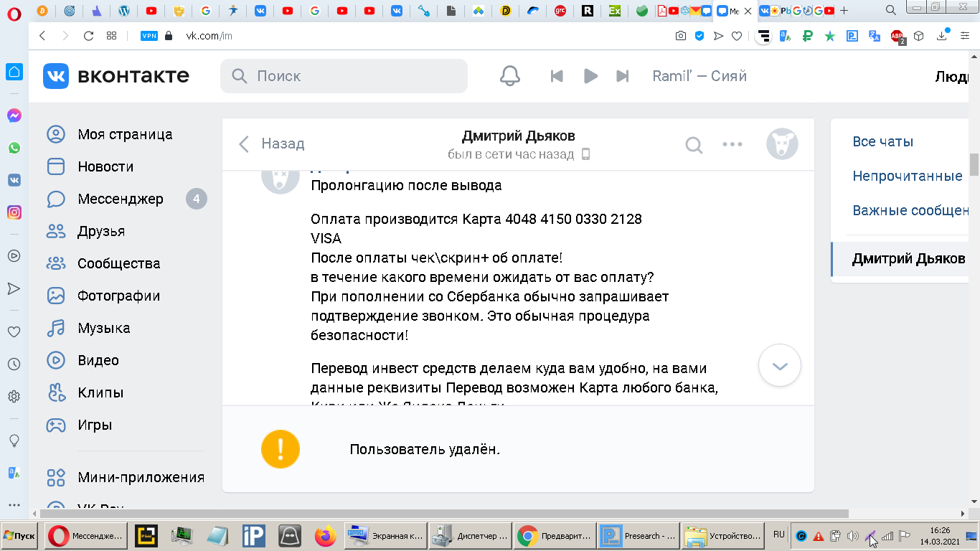The width and height of the screenshot is (980, 551).
Task: Add page to bookmarks heart icon
Action: 736,36
